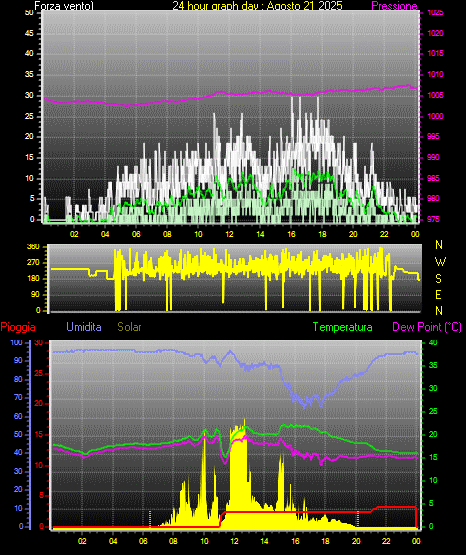Click the Pioggia legend label
466x555 pixels.
tap(18, 327)
